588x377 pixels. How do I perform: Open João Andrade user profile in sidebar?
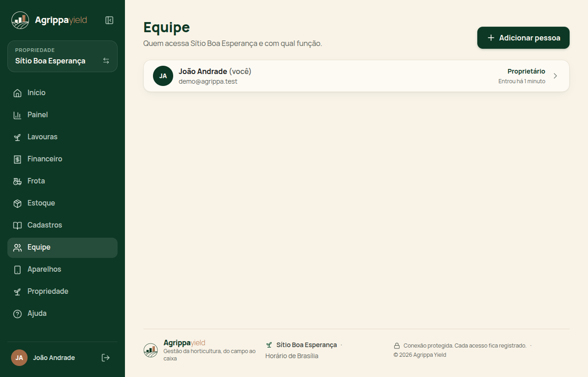pyautogui.click(x=43, y=358)
